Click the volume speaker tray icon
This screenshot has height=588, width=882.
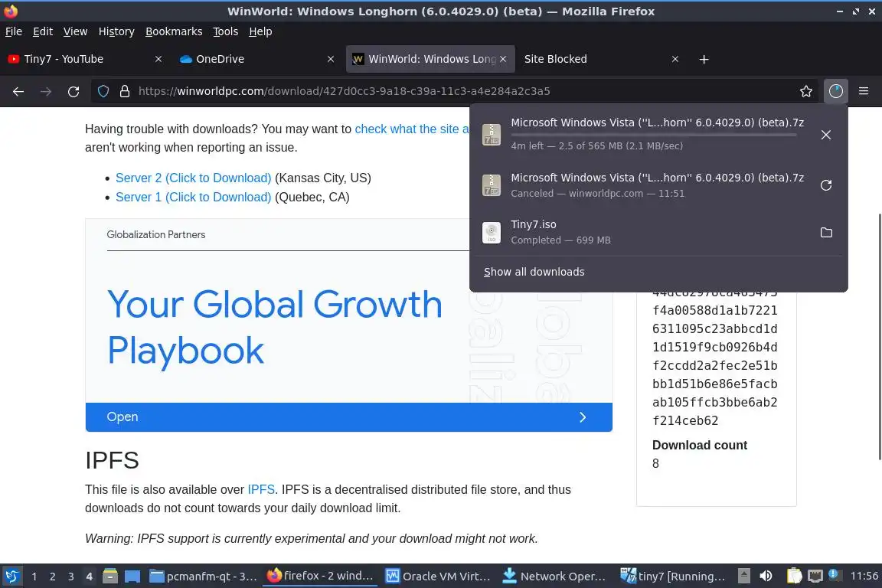pos(766,576)
